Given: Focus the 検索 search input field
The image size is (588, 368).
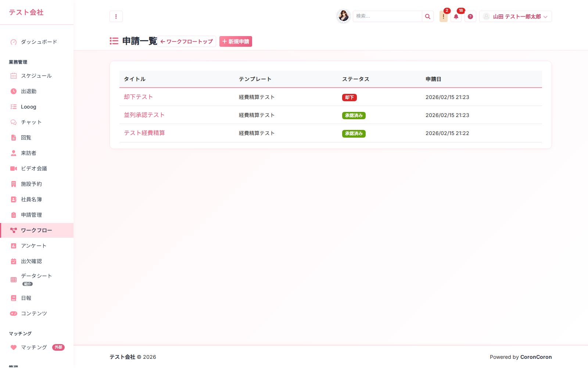Looking at the screenshot, I should 387,17.
